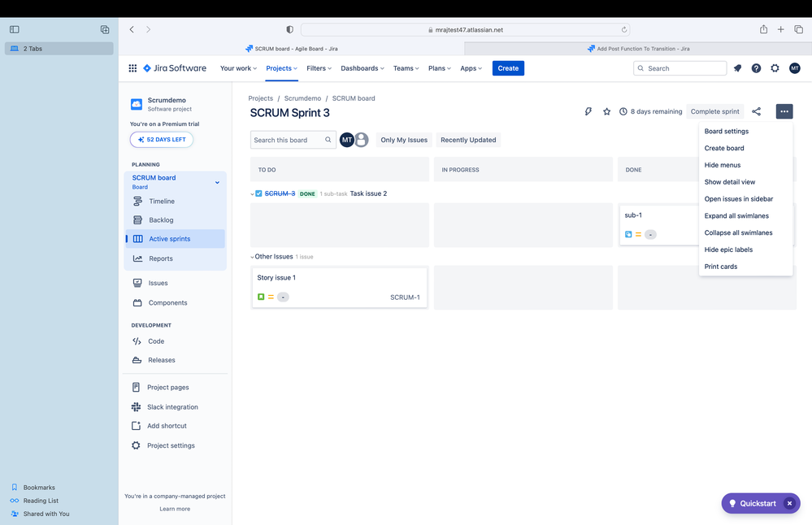Click the notifications icon in the top bar
The width and height of the screenshot is (812, 525).
coord(737,68)
